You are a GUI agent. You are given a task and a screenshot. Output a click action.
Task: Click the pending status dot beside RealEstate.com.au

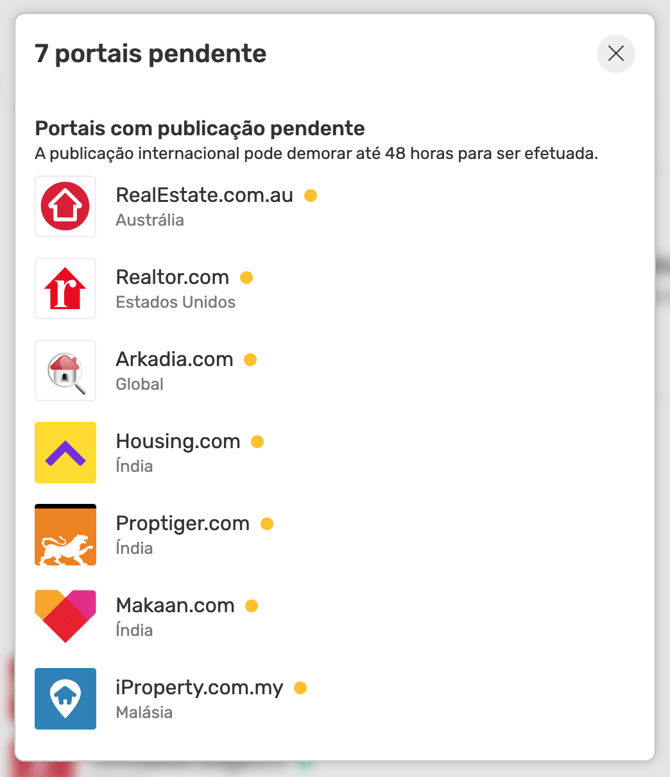click(311, 196)
